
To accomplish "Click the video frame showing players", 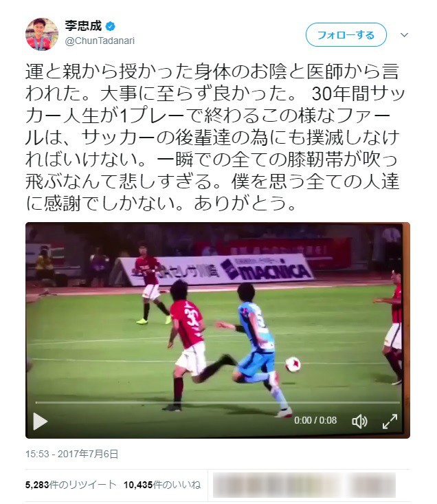I will point(218,330).
